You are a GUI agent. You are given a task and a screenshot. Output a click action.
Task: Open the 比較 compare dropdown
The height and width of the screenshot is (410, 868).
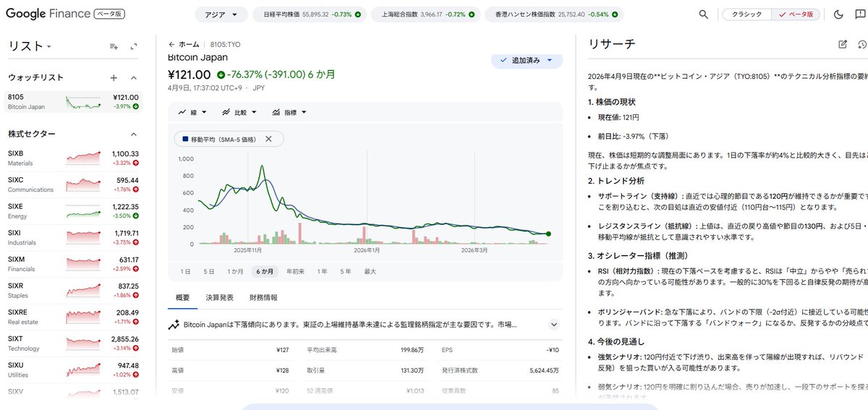239,113
